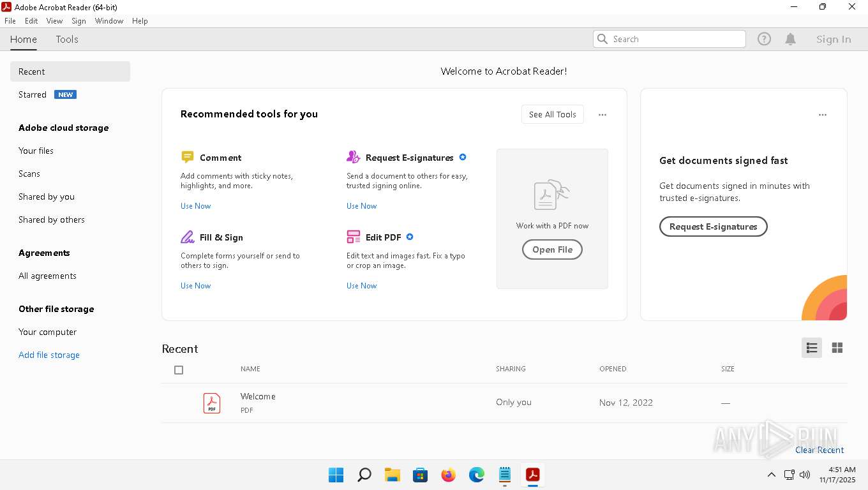Open All agreements in the sidebar
Image resolution: width=868 pixels, height=490 pixels.
(x=47, y=276)
